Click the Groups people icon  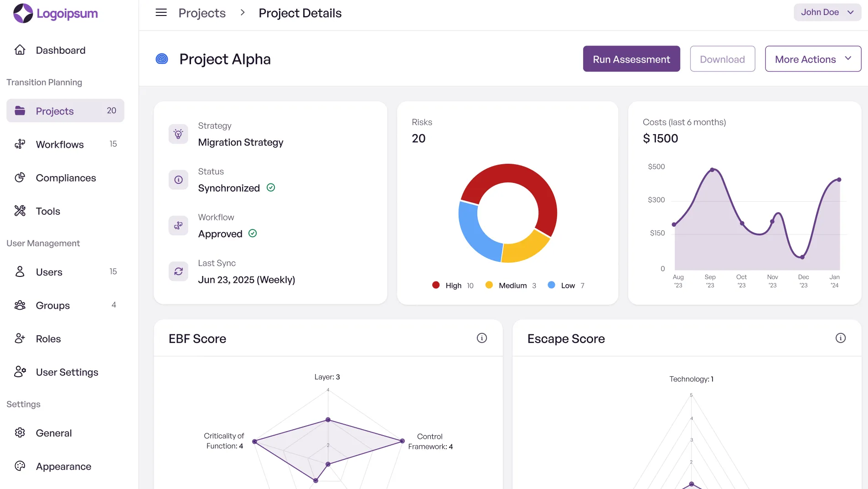[x=20, y=305]
